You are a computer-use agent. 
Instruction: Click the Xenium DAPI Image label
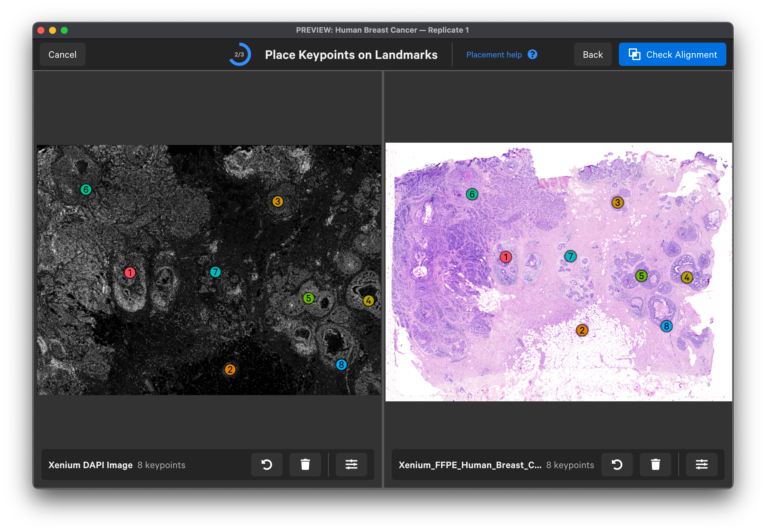pos(90,465)
